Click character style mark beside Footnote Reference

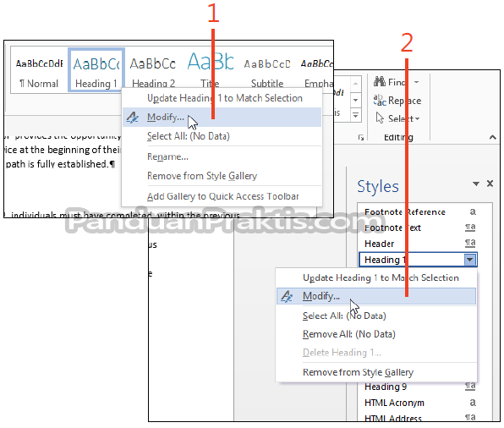point(473,211)
